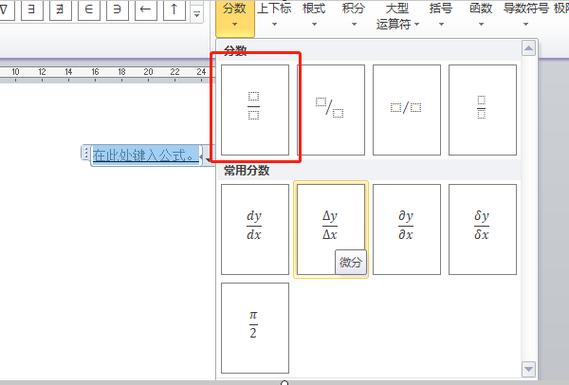Choose the skewed fraction template
This screenshot has width=569, height=385.
[x=331, y=110]
